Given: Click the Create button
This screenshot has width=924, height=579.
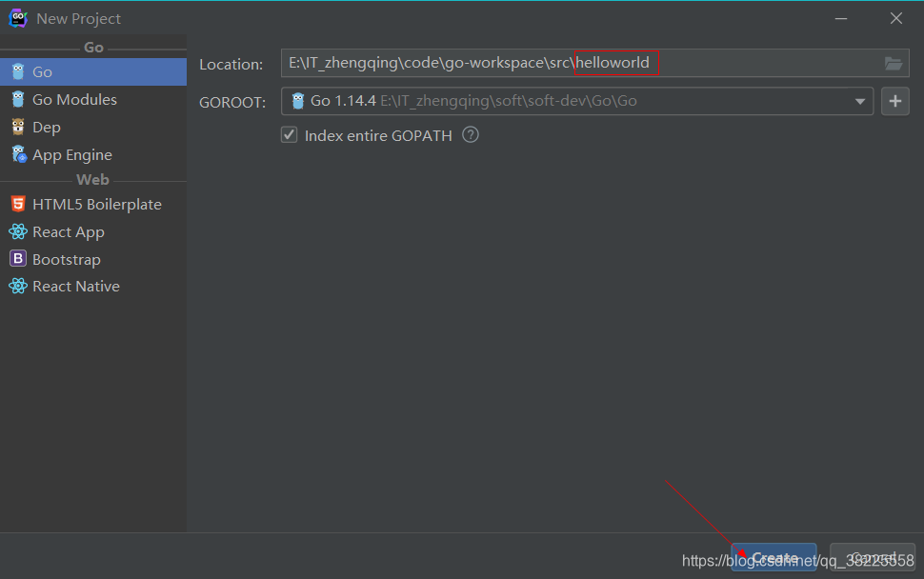Looking at the screenshot, I should (773, 557).
